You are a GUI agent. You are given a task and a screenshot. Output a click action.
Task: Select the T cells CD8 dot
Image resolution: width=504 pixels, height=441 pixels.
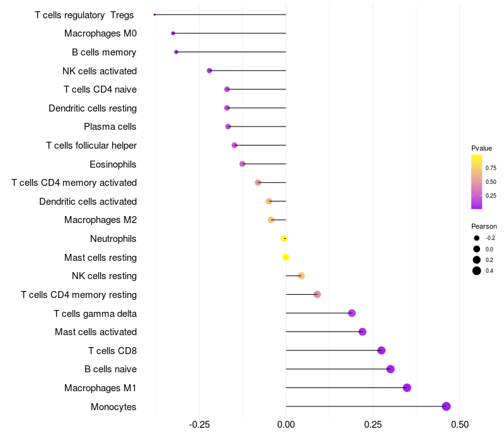click(381, 350)
